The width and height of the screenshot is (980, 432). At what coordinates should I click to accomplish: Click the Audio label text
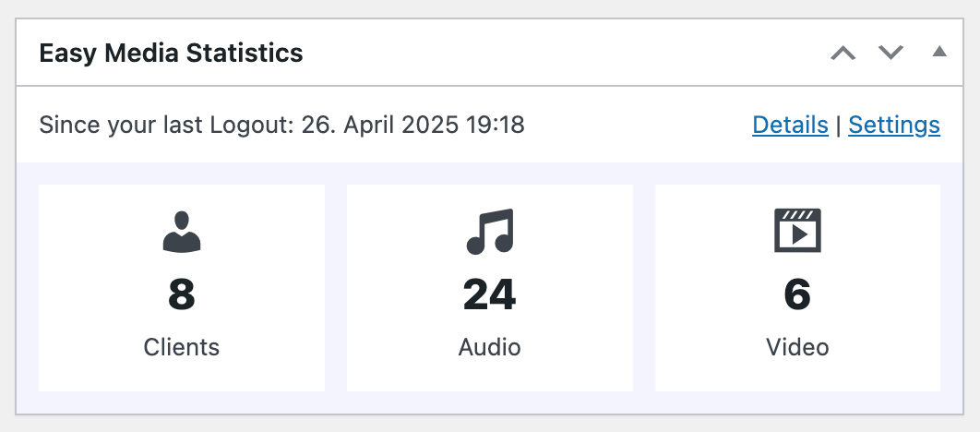pyautogui.click(x=489, y=347)
